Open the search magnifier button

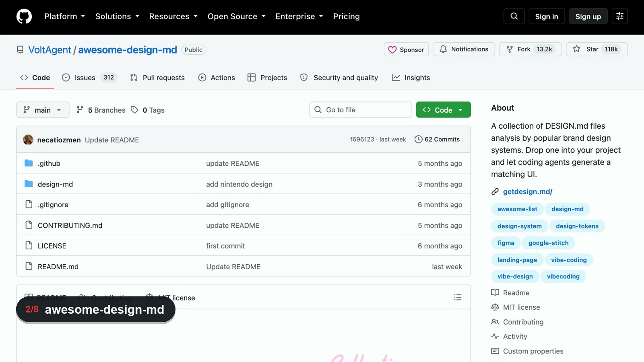click(514, 16)
